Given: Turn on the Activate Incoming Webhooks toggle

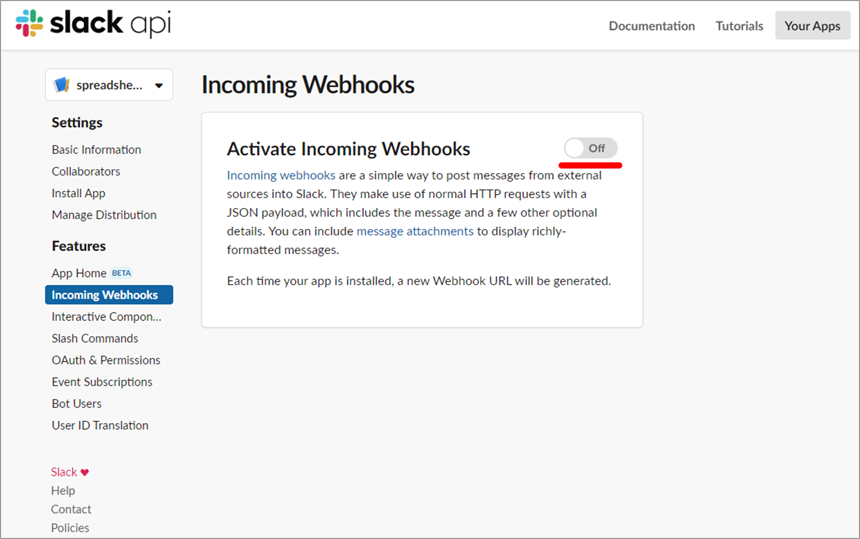Looking at the screenshot, I should click(591, 148).
